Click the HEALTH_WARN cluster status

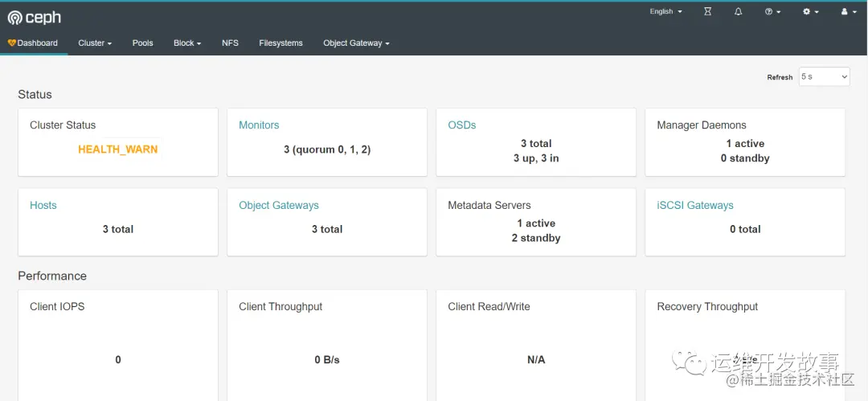click(x=118, y=149)
